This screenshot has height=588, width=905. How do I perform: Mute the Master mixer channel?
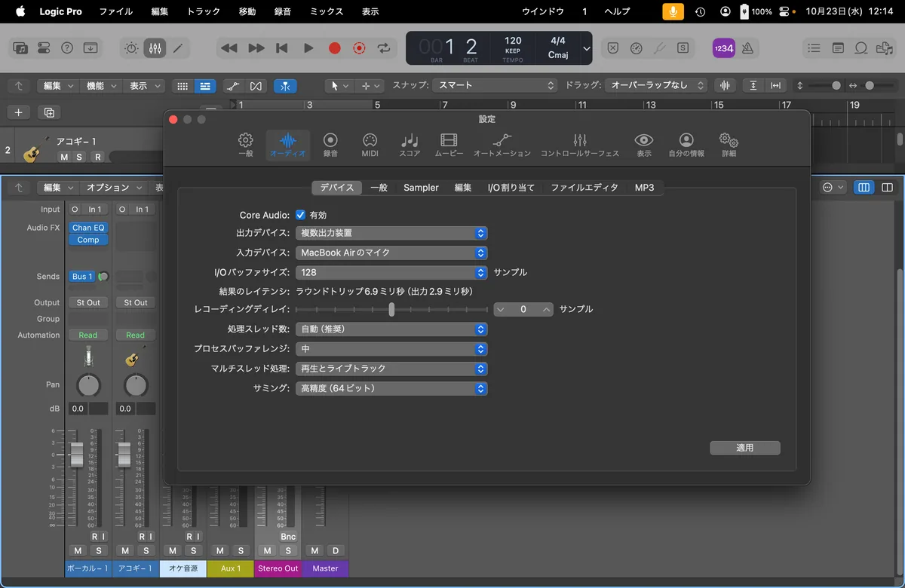(x=315, y=551)
